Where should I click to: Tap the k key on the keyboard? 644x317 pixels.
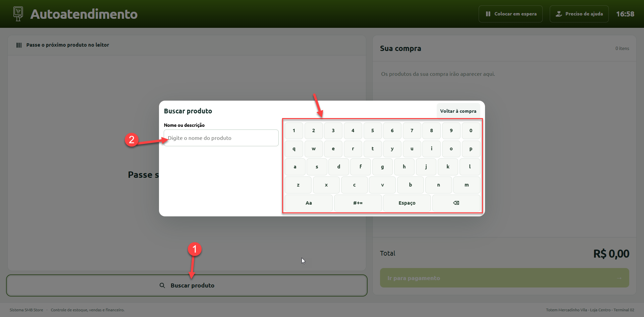[448, 167]
